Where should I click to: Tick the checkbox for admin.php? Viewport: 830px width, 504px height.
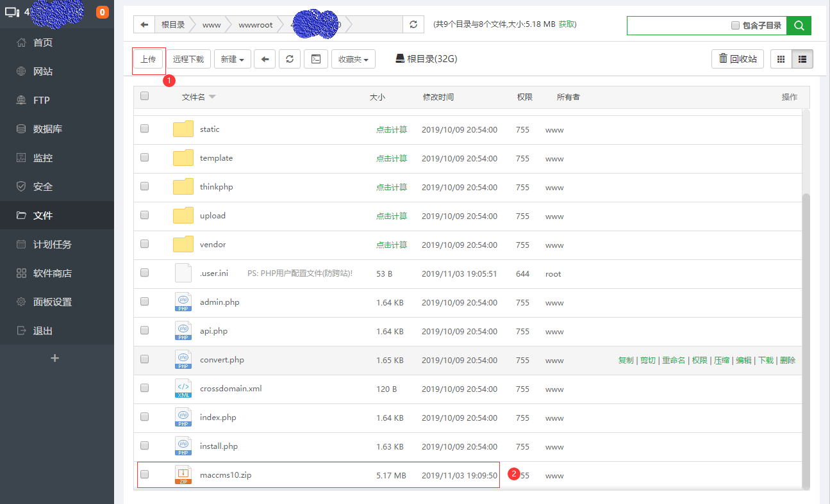point(144,302)
